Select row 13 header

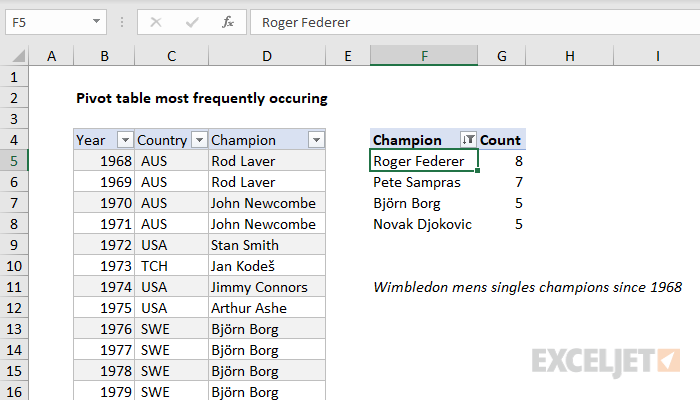(14, 329)
